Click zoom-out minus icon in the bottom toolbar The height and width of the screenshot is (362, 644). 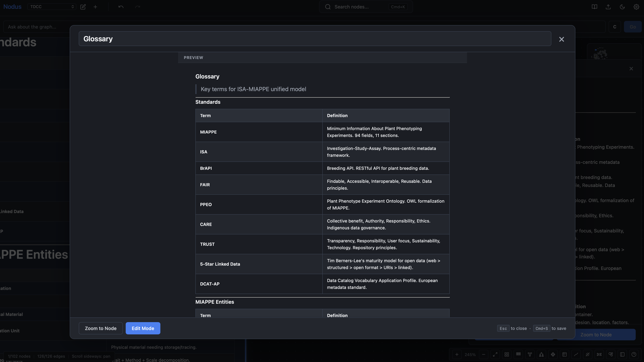tap(483, 354)
